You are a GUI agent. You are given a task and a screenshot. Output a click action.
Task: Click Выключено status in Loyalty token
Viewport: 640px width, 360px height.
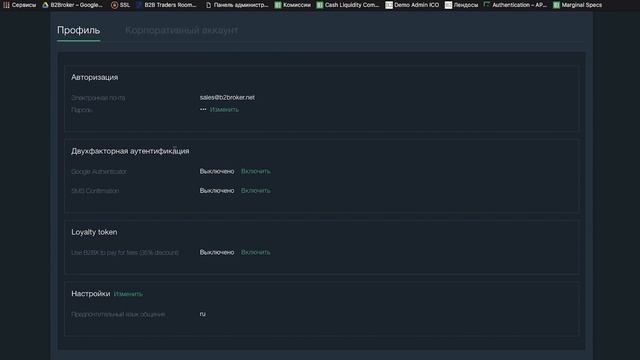pos(217,253)
